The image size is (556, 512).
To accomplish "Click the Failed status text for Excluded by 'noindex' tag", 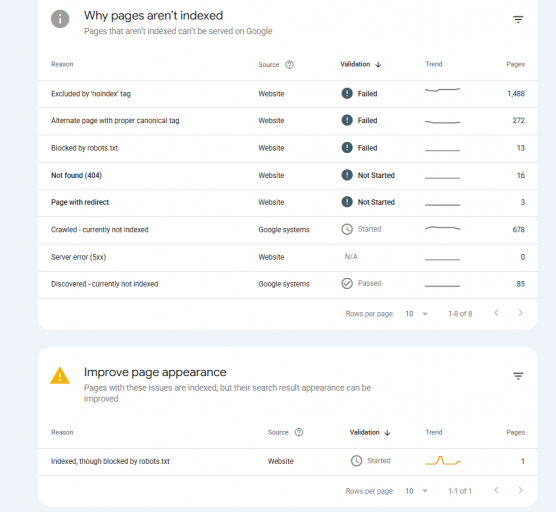I will tap(367, 94).
